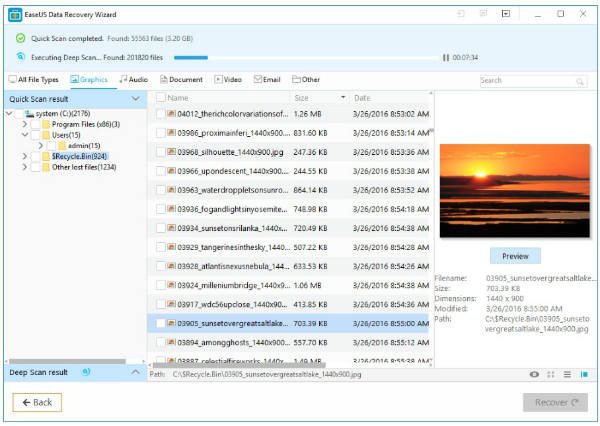
Task: Select the Video filter tab
Action: point(228,80)
